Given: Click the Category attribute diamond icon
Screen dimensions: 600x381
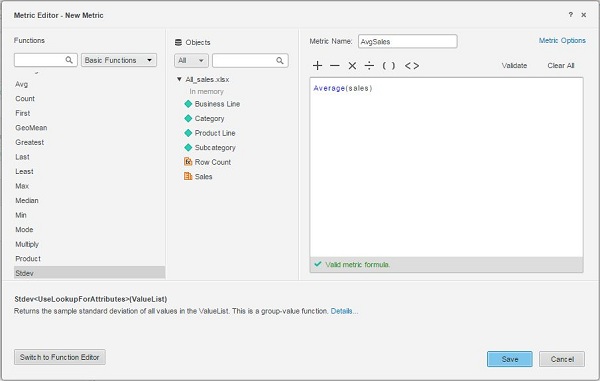Looking at the screenshot, I should pyautogui.click(x=188, y=118).
